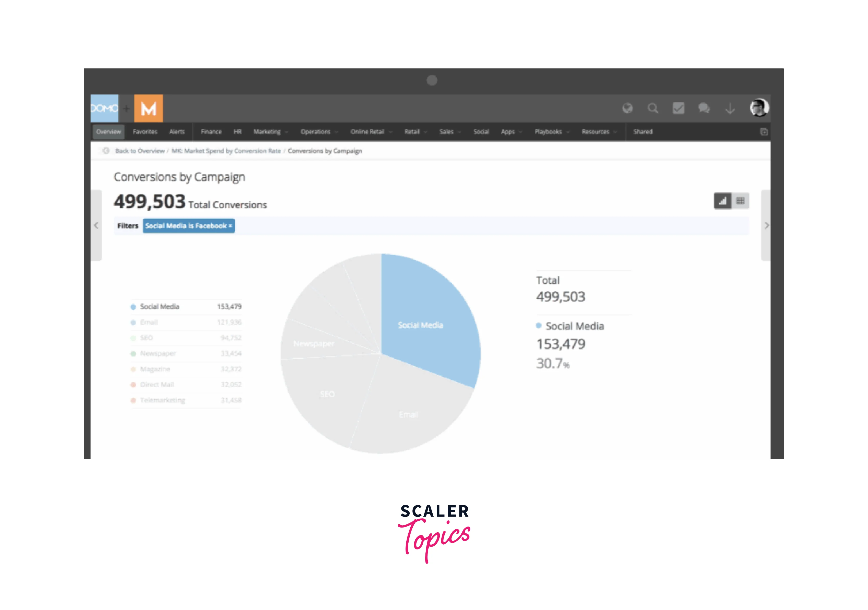This screenshot has width=868, height=610.
Task: Open the tasks checkmark icon
Action: pyautogui.click(x=678, y=109)
